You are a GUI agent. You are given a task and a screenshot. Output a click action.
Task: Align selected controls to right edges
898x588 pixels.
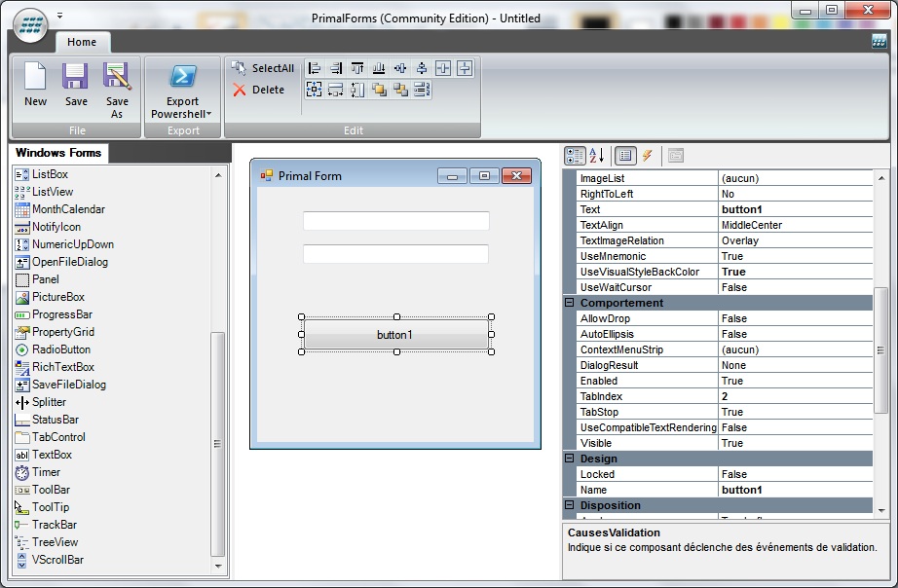336,69
